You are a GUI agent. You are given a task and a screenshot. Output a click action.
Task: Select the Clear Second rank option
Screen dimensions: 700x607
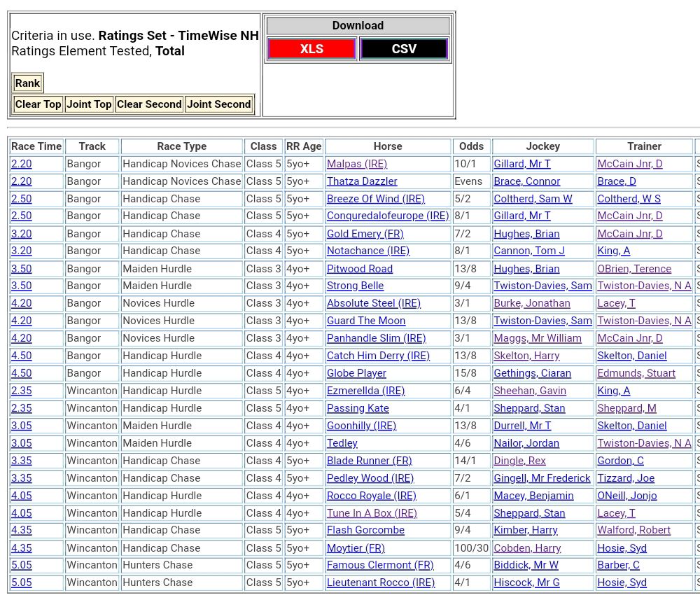(149, 104)
